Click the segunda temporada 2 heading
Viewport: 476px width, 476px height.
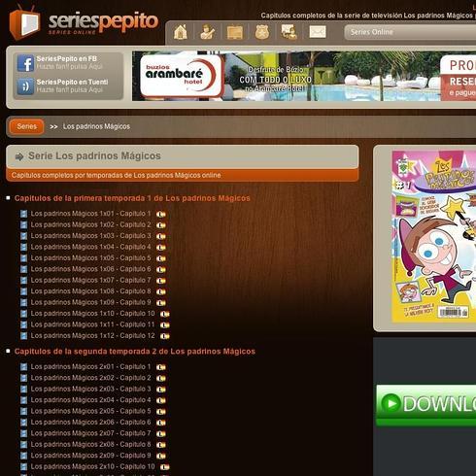click(x=135, y=352)
